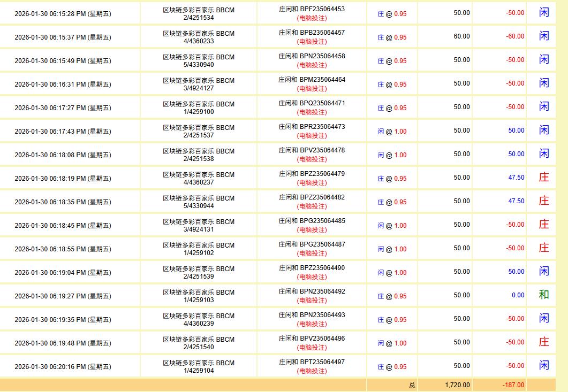The height and width of the screenshot is (392, 568).
Task: Click game round 1/4259100
Action: coord(199,112)
